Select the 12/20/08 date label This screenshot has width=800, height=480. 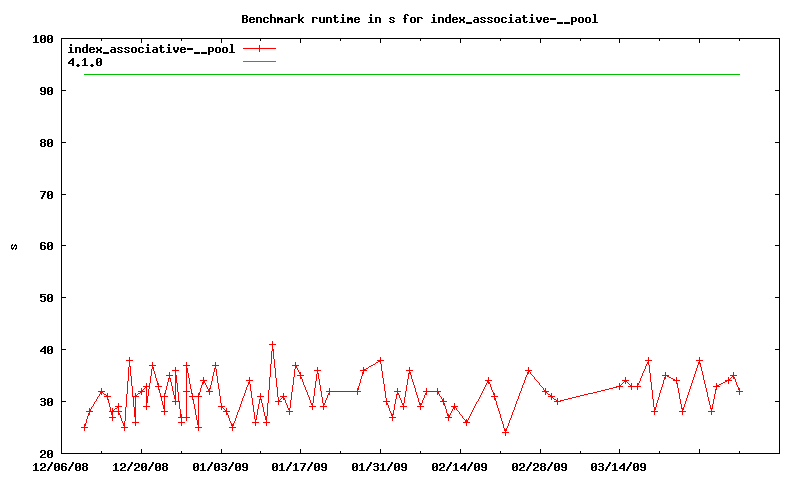[141, 466]
